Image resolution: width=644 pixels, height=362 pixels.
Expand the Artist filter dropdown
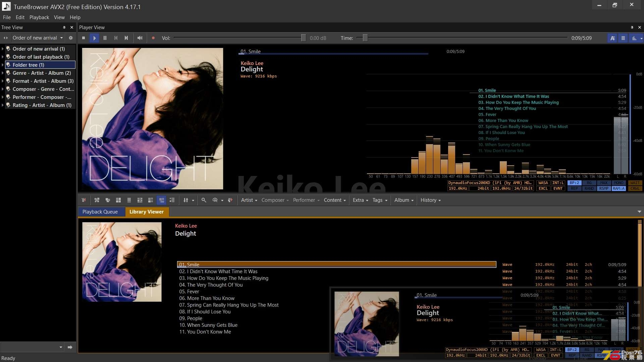(249, 200)
